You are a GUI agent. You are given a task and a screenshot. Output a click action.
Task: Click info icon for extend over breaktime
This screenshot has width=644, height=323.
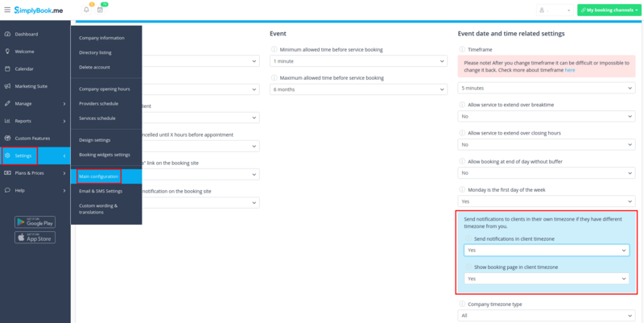461,105
